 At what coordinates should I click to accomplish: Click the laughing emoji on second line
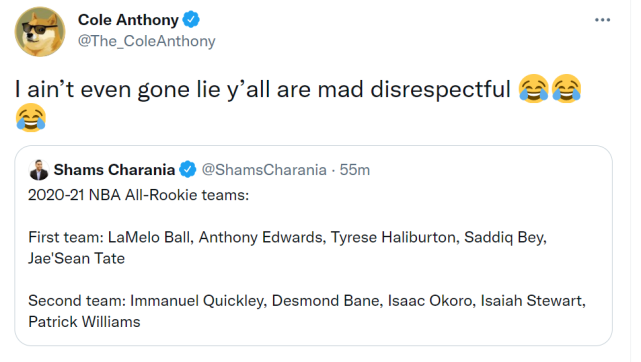(31, 118)
